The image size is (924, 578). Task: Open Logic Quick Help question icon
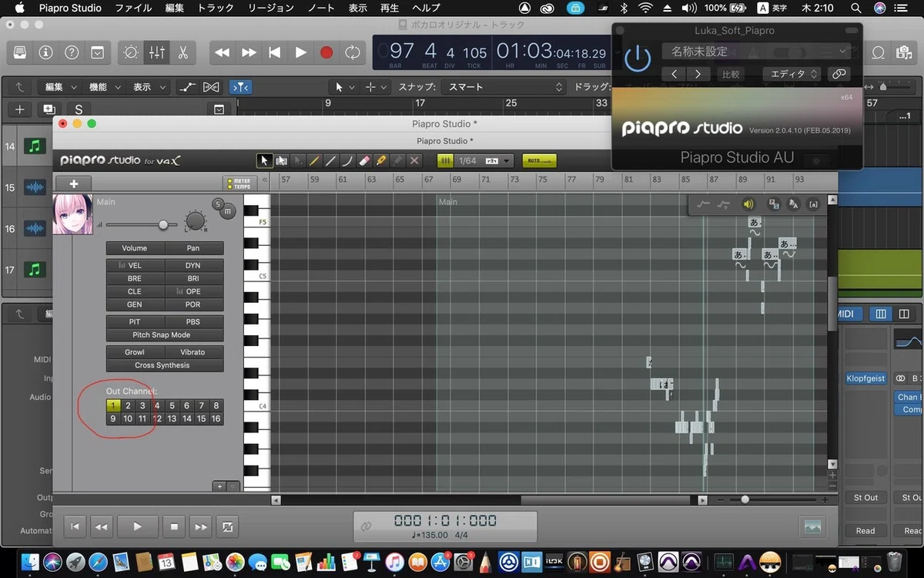coord(72,52)
